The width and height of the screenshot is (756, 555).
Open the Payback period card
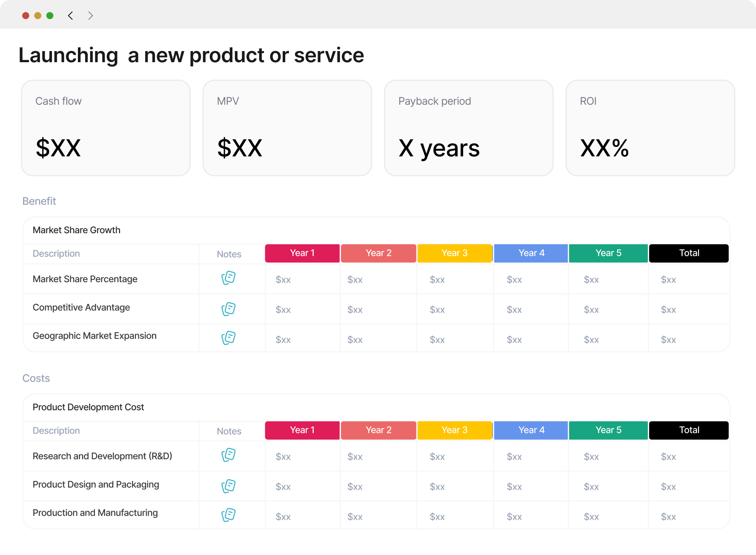pos(469,128)
